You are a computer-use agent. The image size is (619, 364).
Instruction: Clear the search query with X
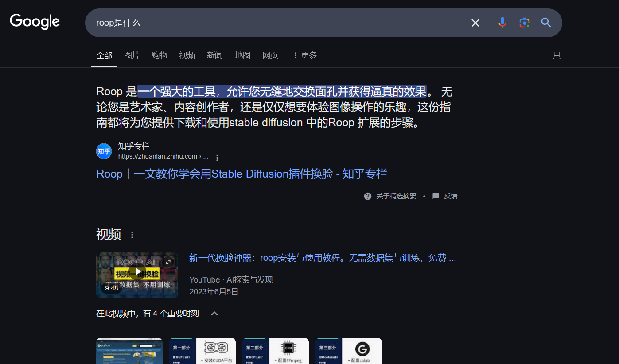coord(475,23)
